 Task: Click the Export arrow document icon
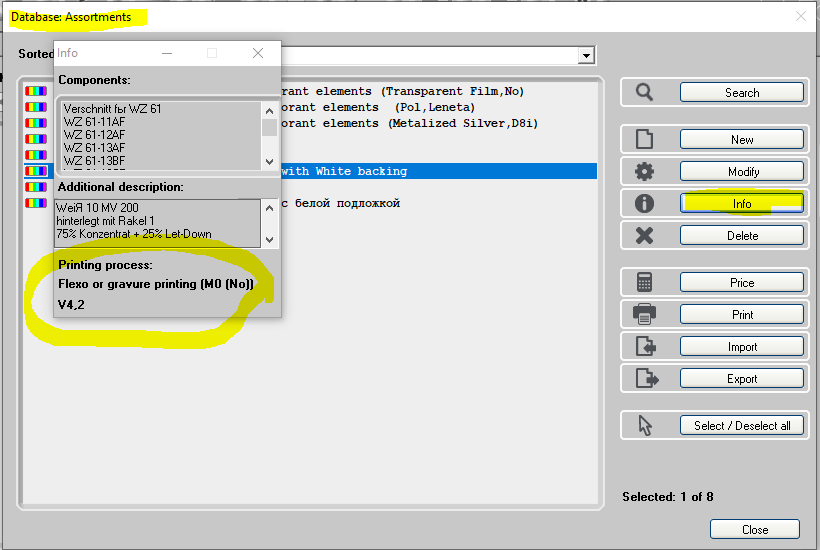click(647, 379)
